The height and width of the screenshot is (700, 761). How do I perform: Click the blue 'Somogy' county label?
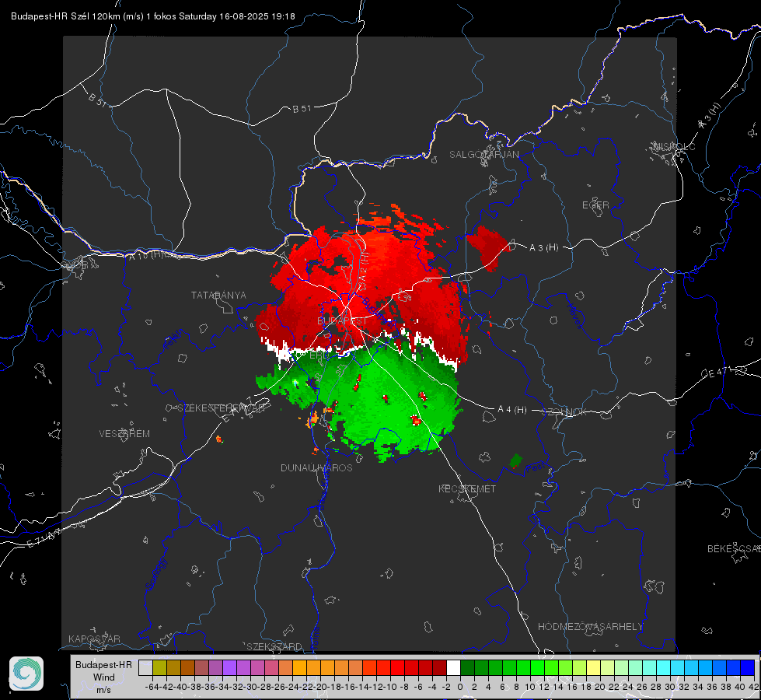coord(155,574)
